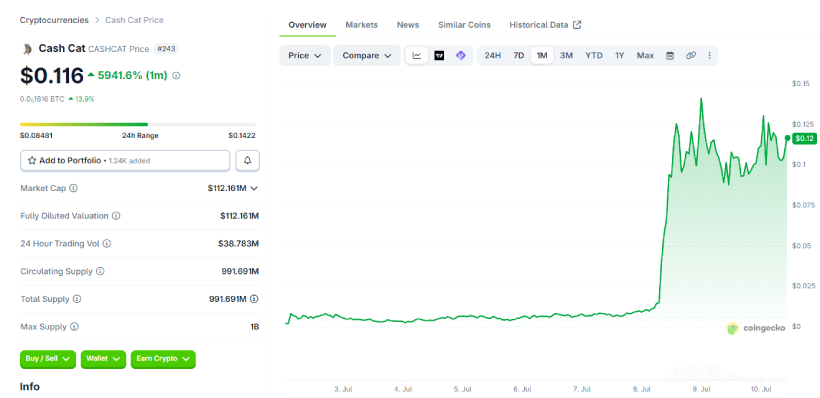Select the 3M chart range
The image size is (820, 398).
pos(566,55)
